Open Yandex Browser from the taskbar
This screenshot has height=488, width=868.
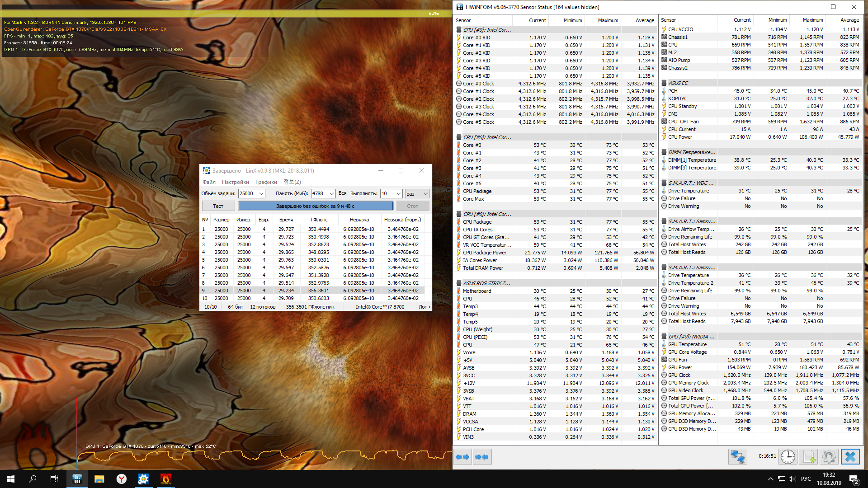(x=121, y=479)
